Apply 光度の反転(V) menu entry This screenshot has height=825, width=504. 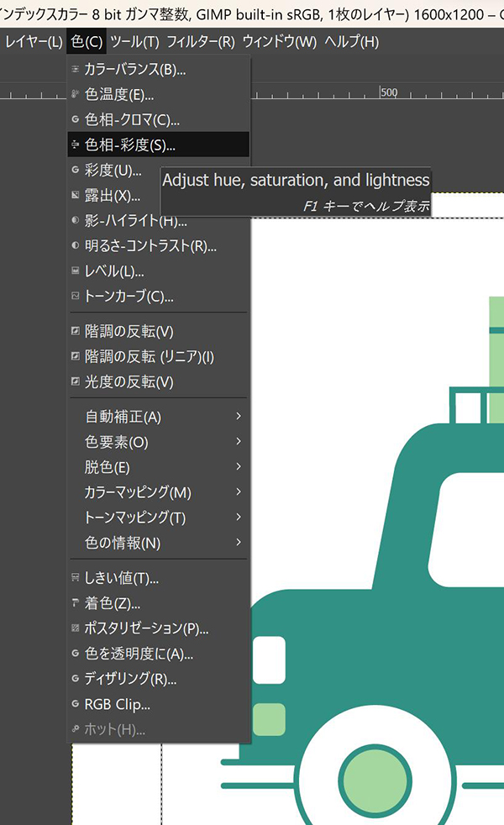159,381
